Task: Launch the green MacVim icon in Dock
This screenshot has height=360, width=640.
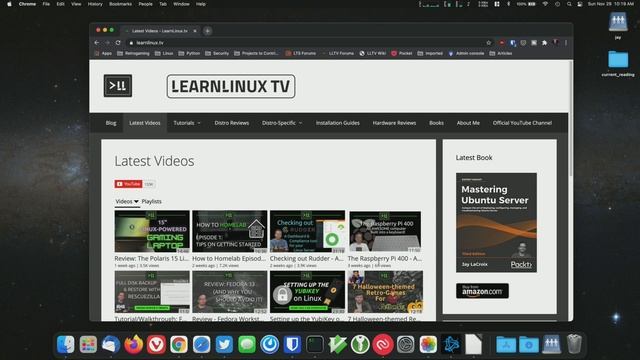Action: click(338, 344)
